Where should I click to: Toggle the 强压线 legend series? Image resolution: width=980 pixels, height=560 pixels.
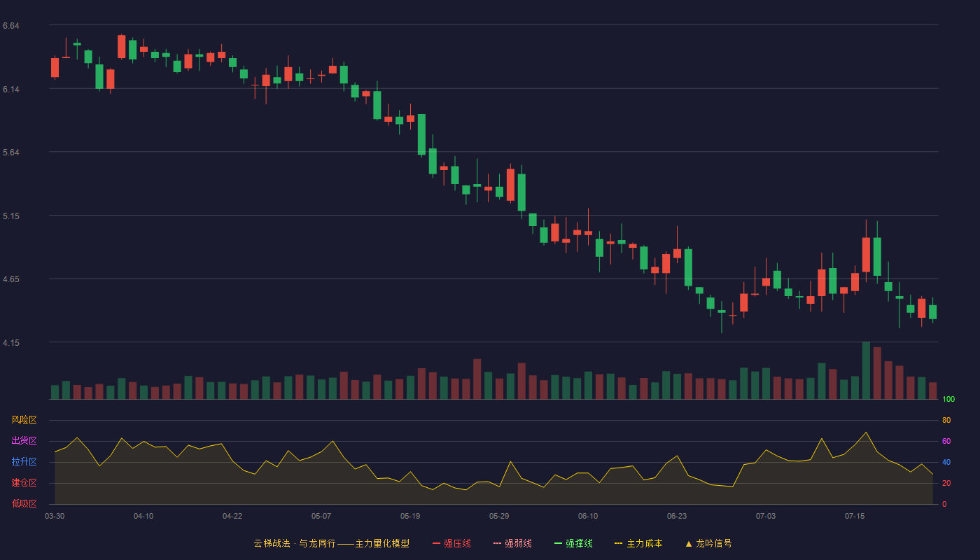coord(451,543)
